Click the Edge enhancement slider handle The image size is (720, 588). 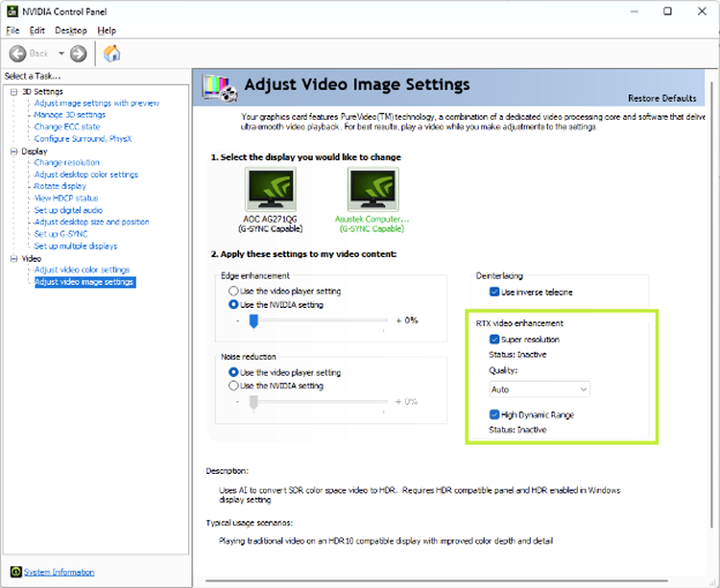pos(253,321)
